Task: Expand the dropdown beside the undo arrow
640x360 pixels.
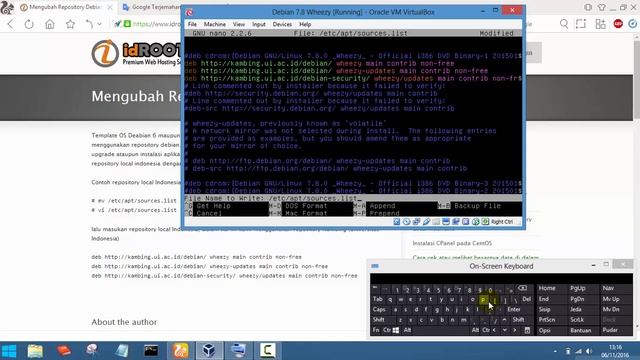Action: click(x=99, y=24)
